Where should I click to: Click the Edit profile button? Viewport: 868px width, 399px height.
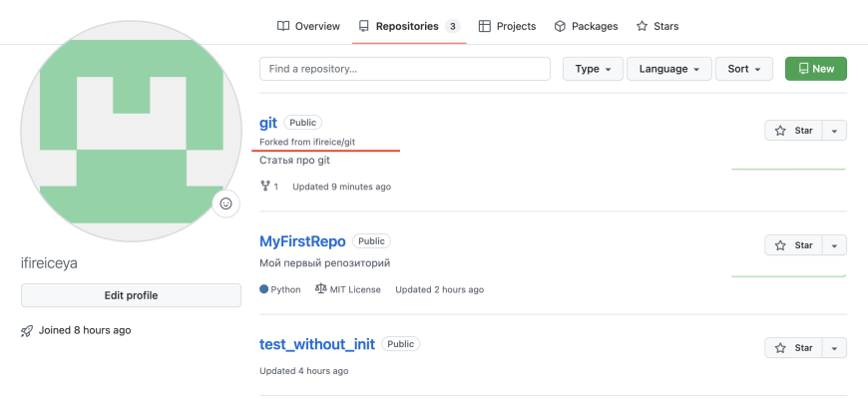(x=131, y=295)
